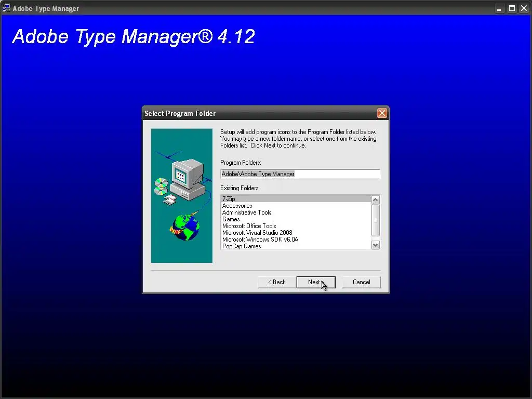Pick the Games folder entry

296,219
